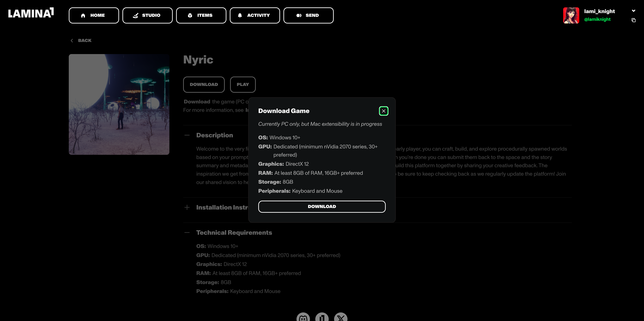The height and width of the screenshot is (321, 644).
Task: Click Peripherals line under Technical Requirements
Action: (x=238, y=291)
